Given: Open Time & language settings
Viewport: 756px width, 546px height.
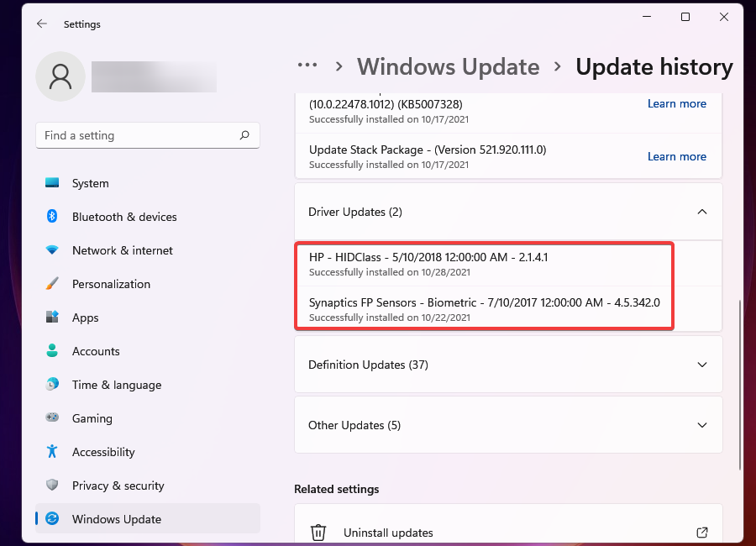Looking at the screenshot, I should pos(148,385).
